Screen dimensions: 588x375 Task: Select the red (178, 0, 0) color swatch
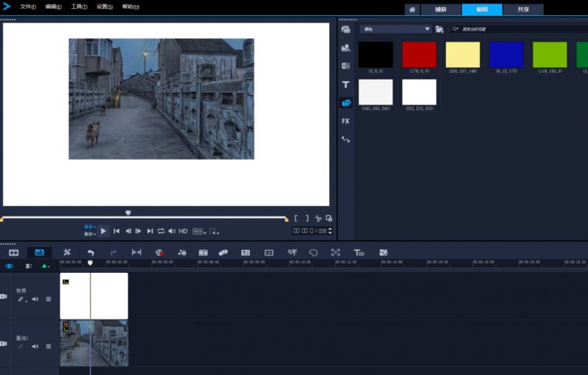pyautogui.click(x=419, y=55)
